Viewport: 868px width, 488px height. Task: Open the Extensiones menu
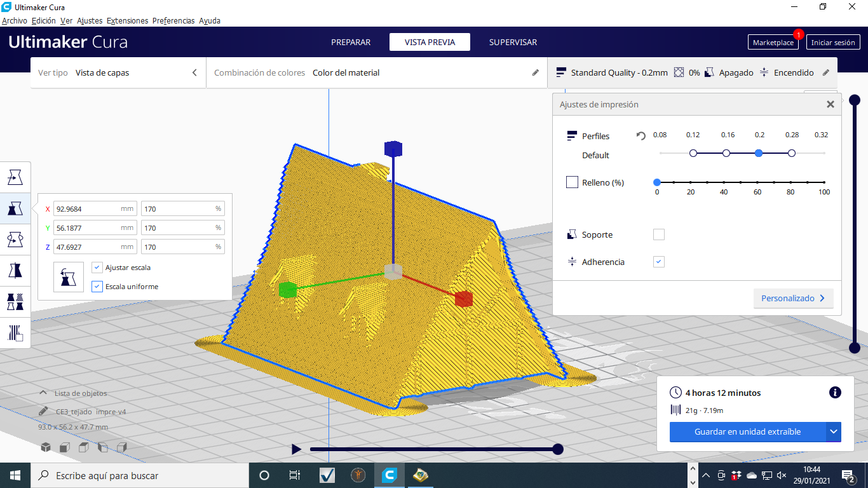click(128, 20)
